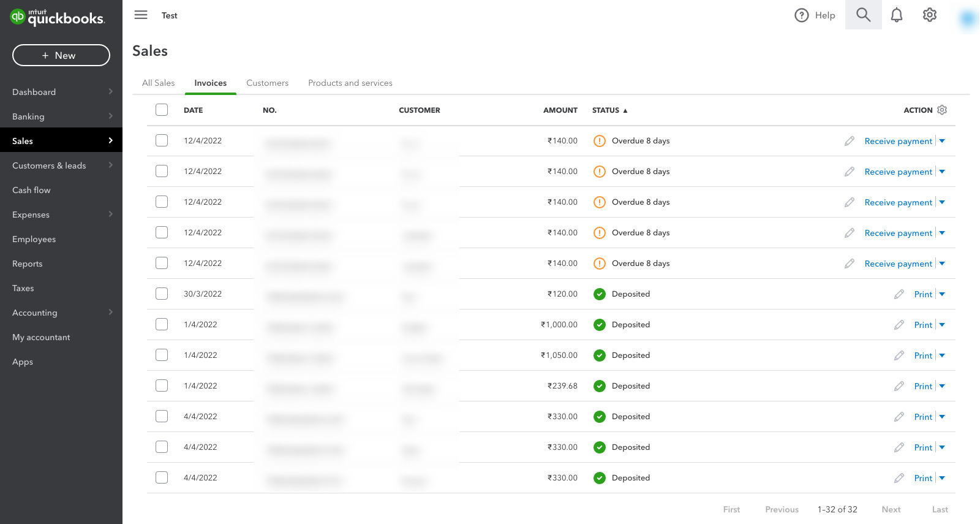
Task: Receive payment for third overdue invoice
Action: coord(898,202)
